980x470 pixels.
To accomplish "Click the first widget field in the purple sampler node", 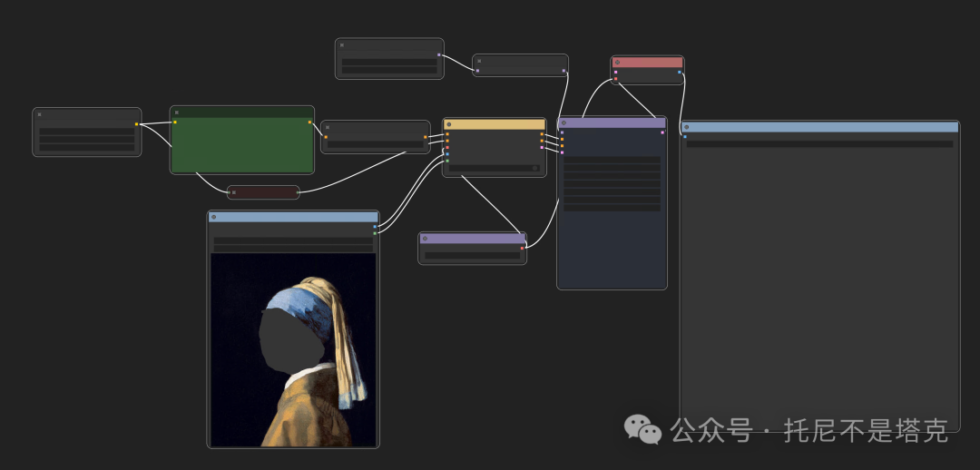I will (x=612, y=160).
